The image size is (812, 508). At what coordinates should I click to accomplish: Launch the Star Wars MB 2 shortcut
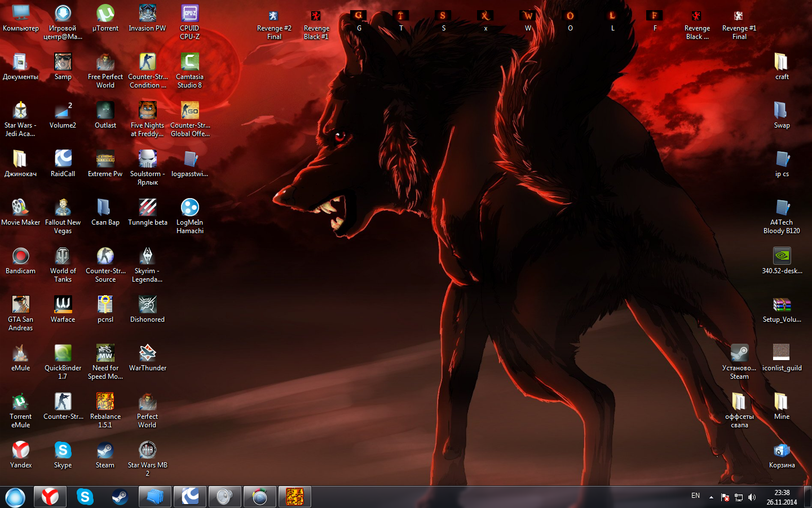tap(147, 459)
